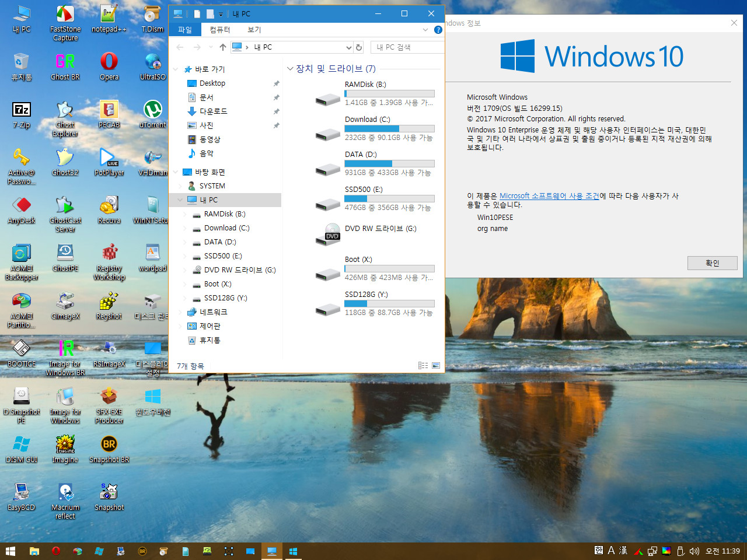Open the quick access toolbar customize dropdown
The image size is (747, 560).
221,14
